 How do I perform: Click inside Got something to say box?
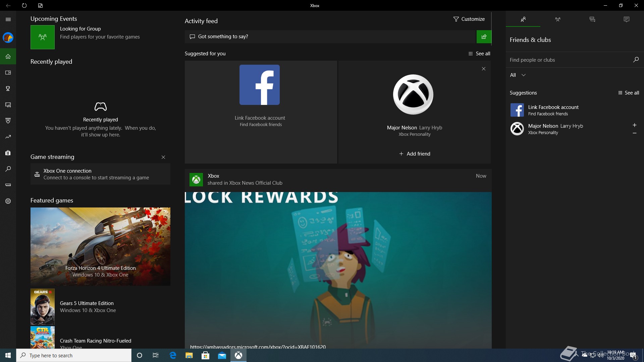[x=330, y=37]
